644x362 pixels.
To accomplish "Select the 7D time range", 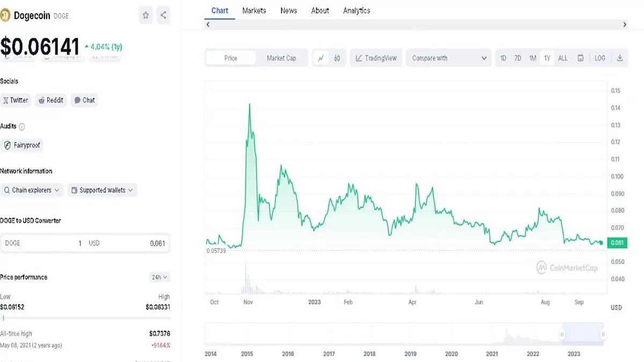I will (x=517, y=58).
